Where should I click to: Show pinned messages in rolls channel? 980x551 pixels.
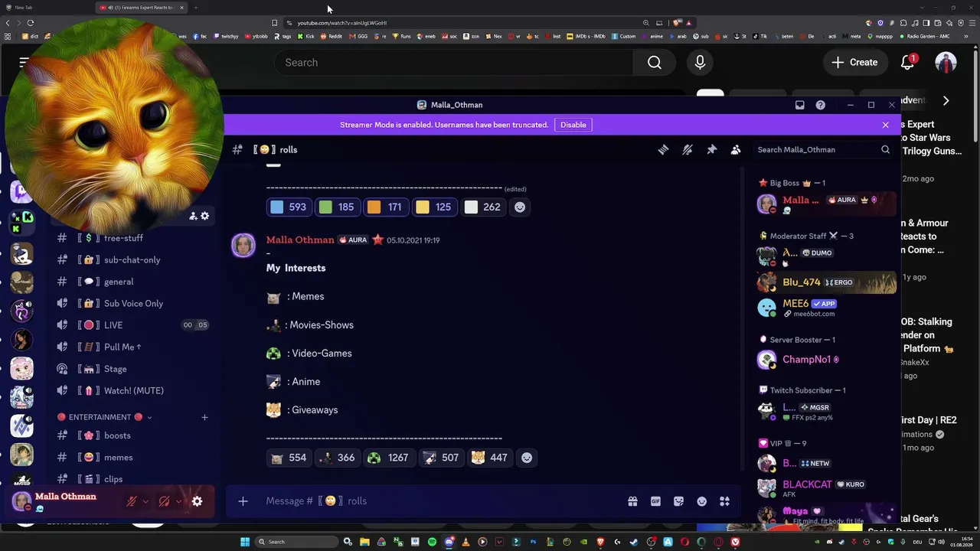711,150
